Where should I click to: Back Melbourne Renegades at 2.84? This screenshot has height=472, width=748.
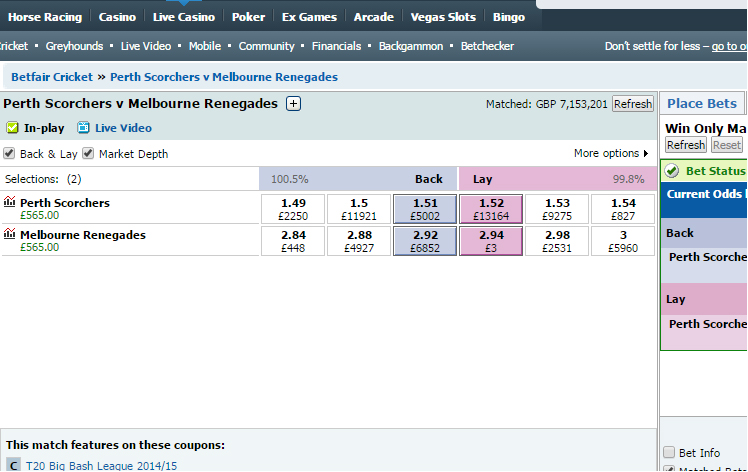(x=293, y=241)
